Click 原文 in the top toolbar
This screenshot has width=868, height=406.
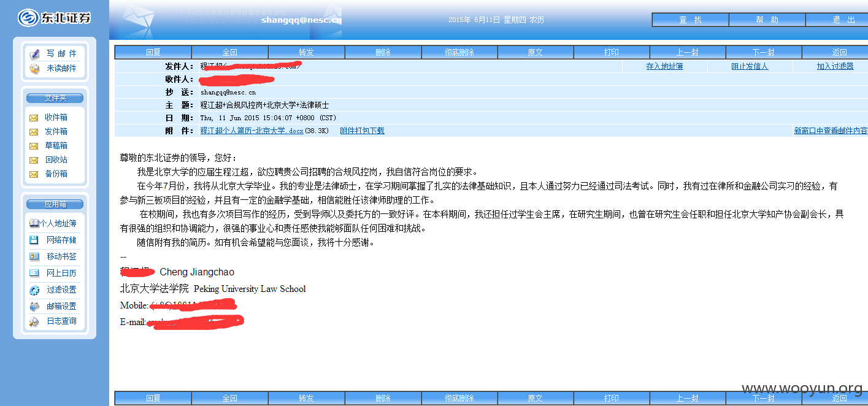[535, 52]
